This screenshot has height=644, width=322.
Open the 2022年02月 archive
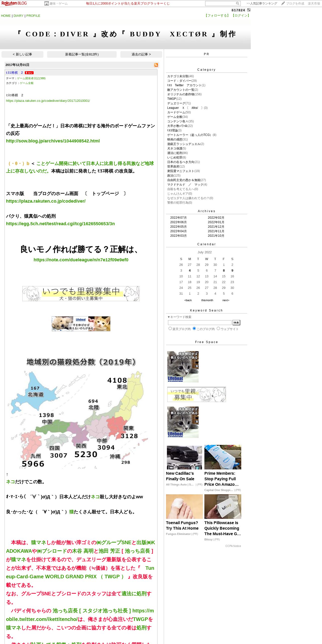[216, 218]
